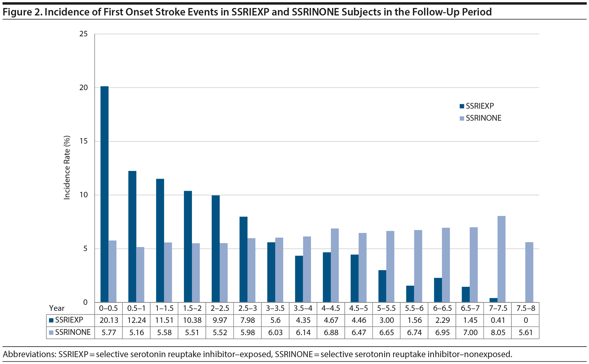Click the SSRINONE legend label text
The width and height of the screenshot is (589, 364).
483,118
